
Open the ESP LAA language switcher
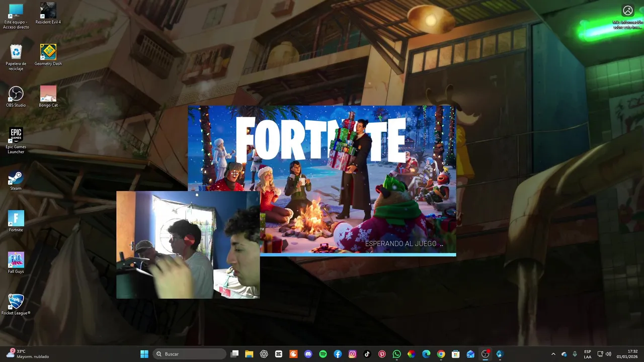click(588, 354)
